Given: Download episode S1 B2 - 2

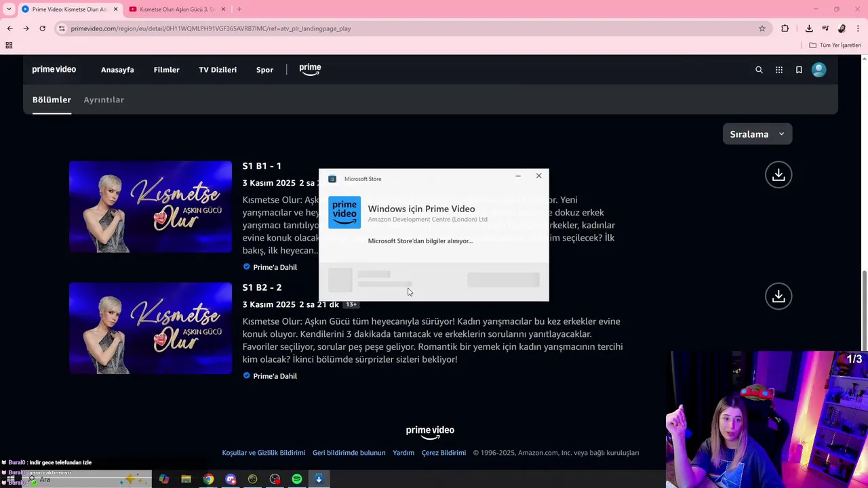Looking at the screenshot, I should point(778,296).
